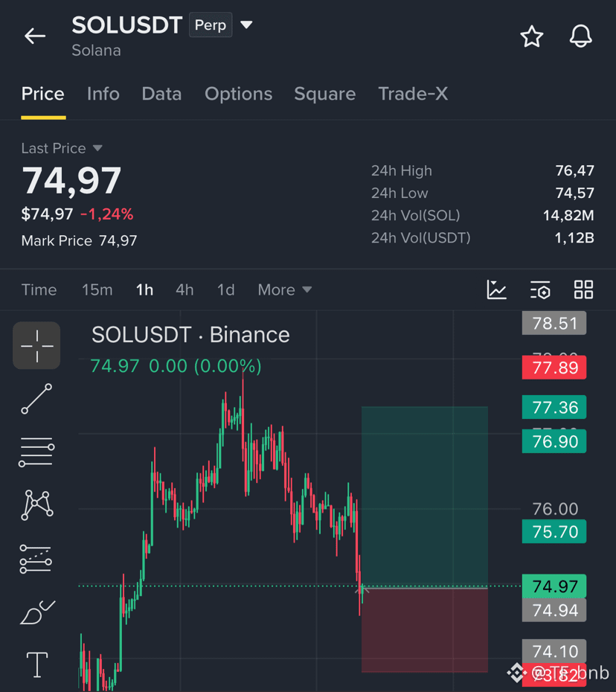The height and width of the screenshot is (692, 616).
Task: Click the SOLUSDT · Binance chart title
Action: point(190,335)
